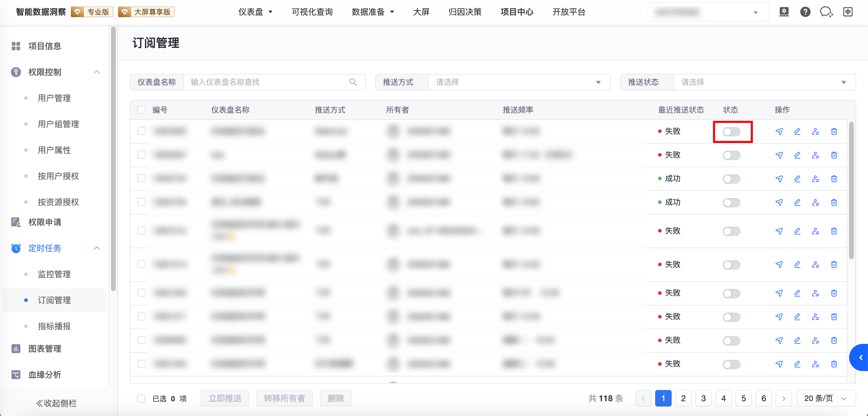Screen dimensions: 868x416
Task: Click 收起侧栏 to collapse sidebar
Action: tap(56, 403)
